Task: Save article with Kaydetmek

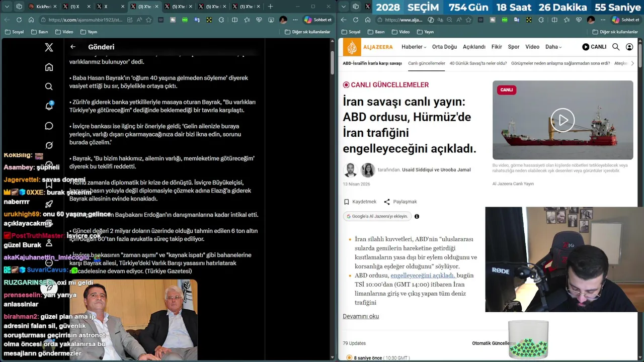Action: [360, 202]
